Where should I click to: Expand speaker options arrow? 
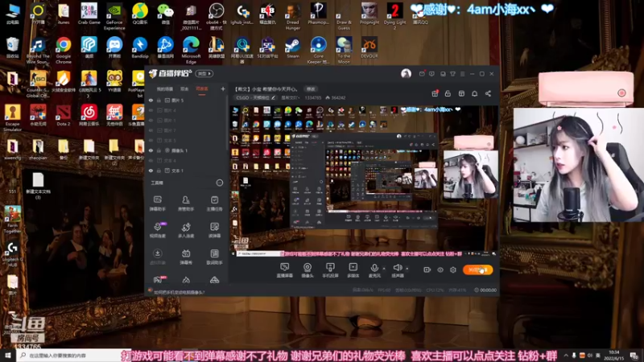pyautogui.click(x=407, y=269)
